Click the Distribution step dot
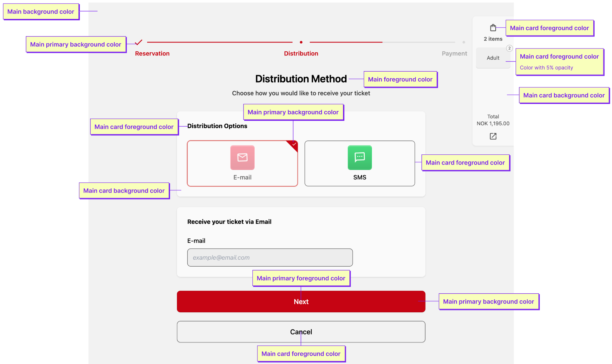Viewport: 612px width, 364px height. [301, 42]
